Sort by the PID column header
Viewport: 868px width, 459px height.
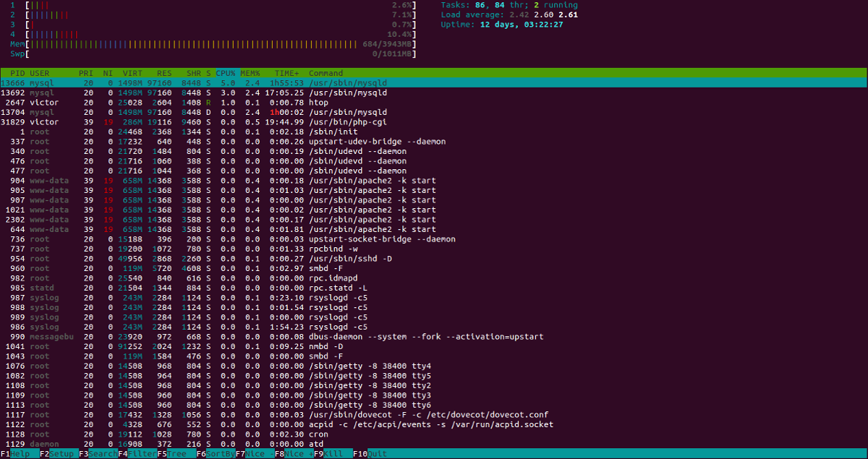pyautogui.click(x=16, y=73)
